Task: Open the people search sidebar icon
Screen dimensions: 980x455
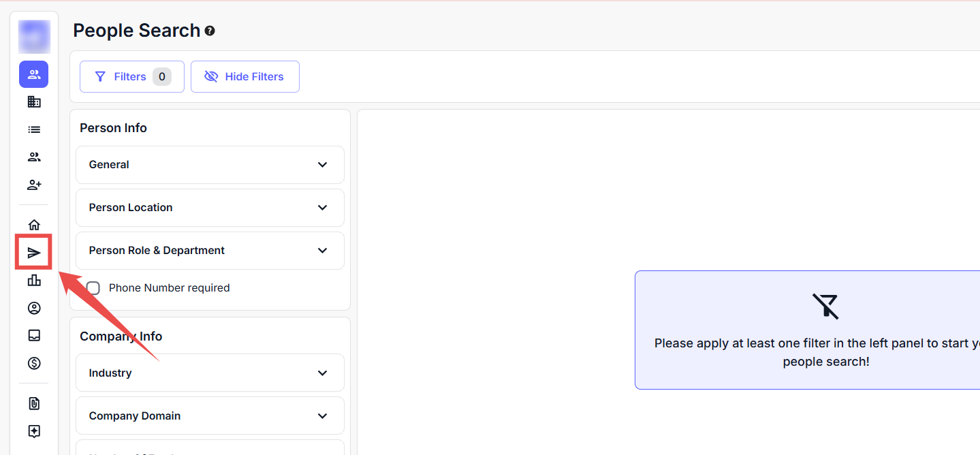Action: [33, 74]
